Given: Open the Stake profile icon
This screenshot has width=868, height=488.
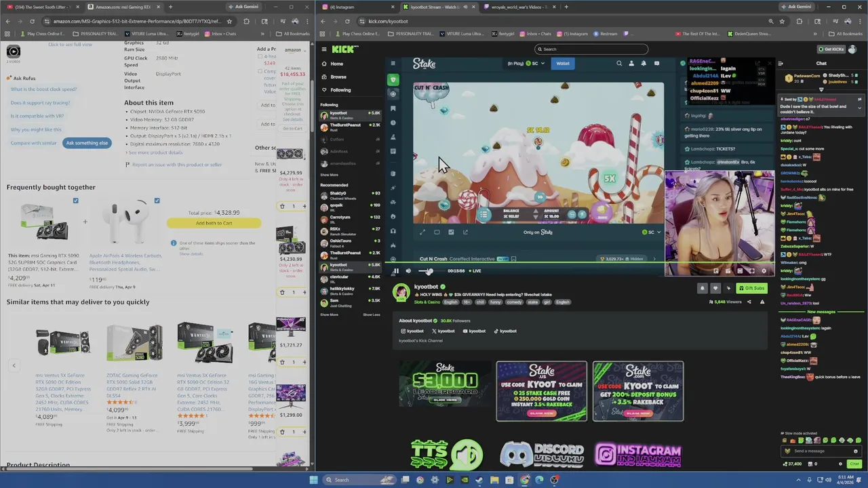Looking at the screenshot, I should click(x=631, y=63).
